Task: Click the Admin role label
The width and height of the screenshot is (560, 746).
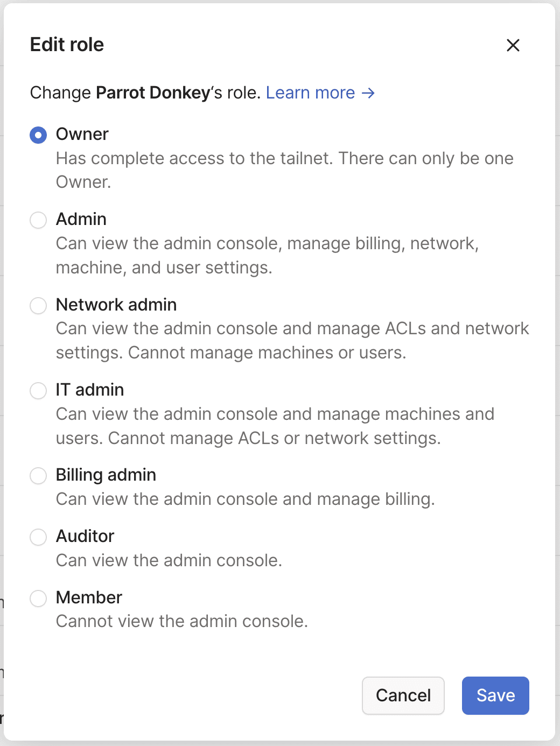Action: click(x=81, y=219)
